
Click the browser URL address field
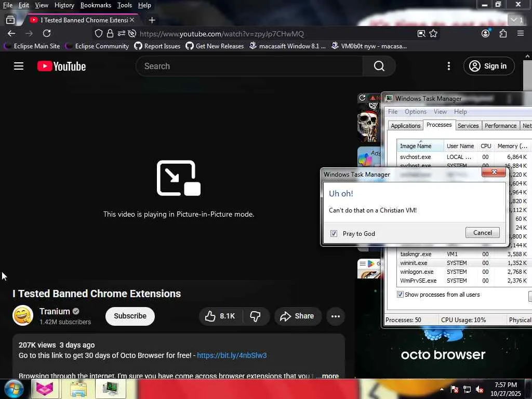(221, 34)
